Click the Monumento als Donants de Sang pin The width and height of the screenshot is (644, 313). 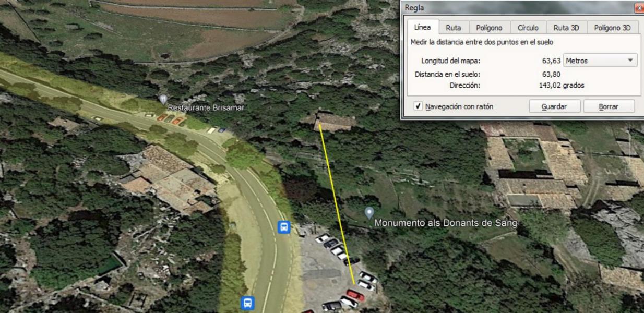(369, 212)
